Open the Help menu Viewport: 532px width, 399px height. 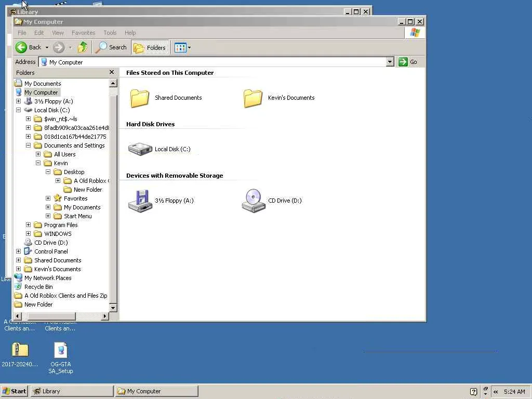pyautogui.click(x=130, y=33)
